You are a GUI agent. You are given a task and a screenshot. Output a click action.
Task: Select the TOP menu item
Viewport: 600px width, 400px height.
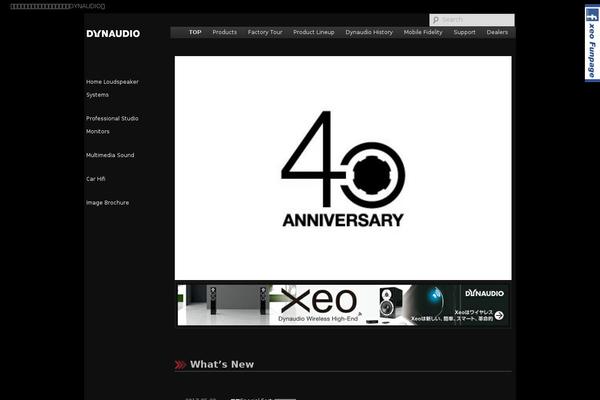[x=195, y=32]
